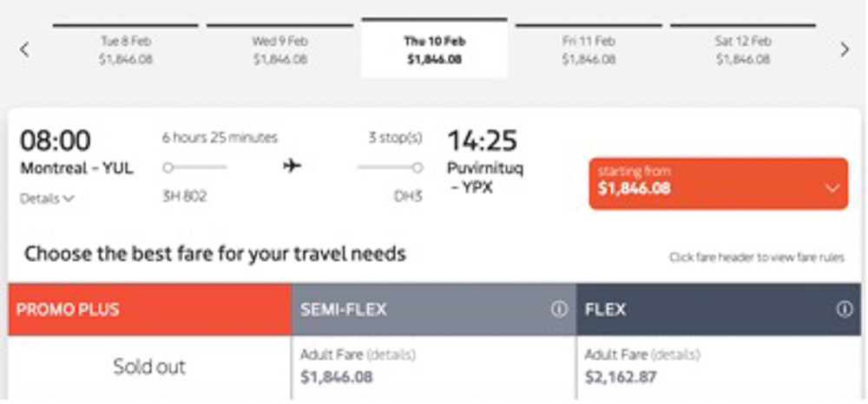Select the Tue 8 Feb date tab
This screenshot has height=404, width=868.
pyautogui.click(x=126, y=50)
